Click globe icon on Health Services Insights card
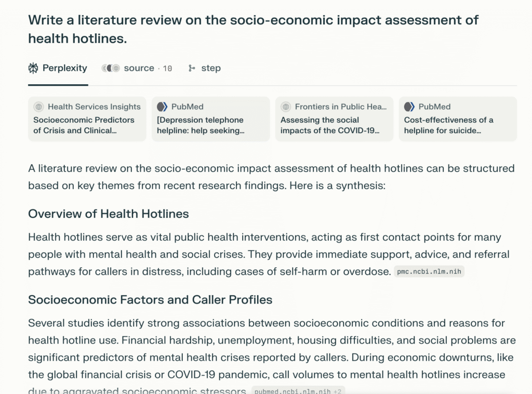 coord(38,107)
